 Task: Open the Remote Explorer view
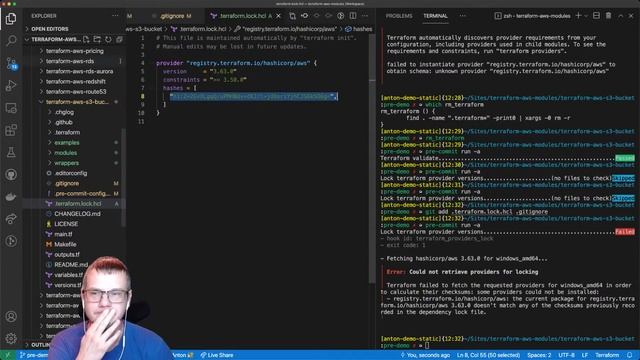(x=11, y=108)
